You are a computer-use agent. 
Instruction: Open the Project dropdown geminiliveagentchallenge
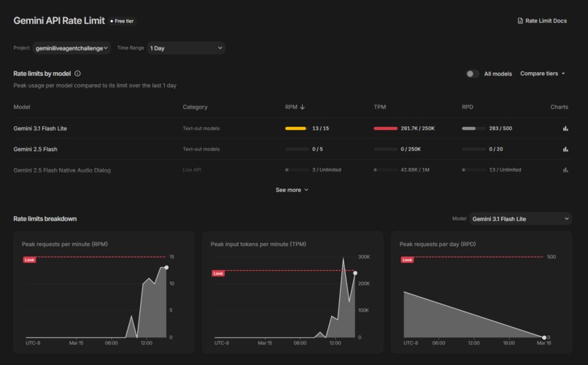click(x=71, y=48)
